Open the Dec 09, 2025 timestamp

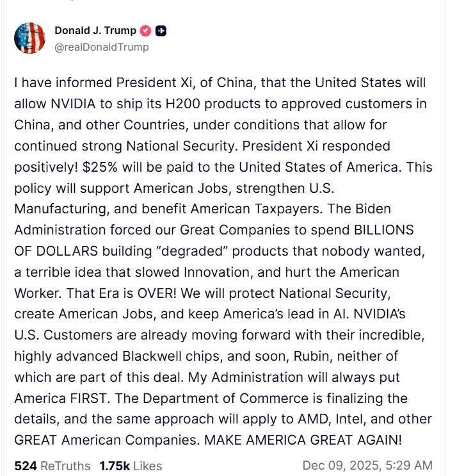coord(367,465)
